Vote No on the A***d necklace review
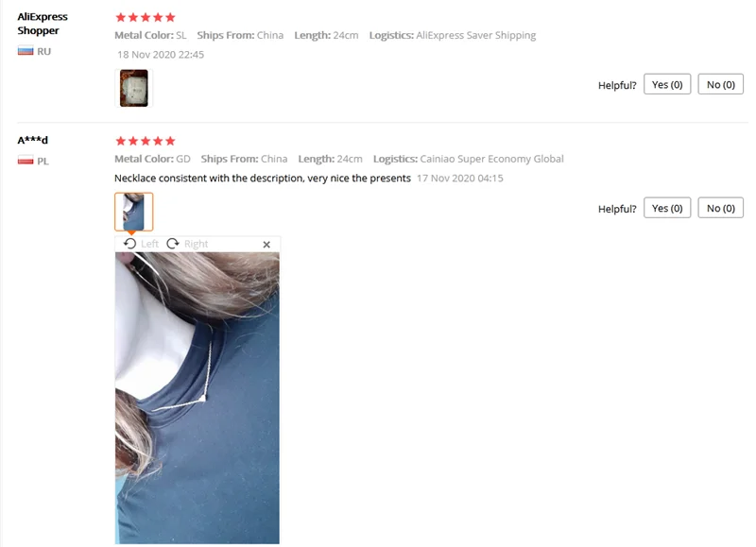The width and height of the screenshot is (756, 547). pos(721,208)
